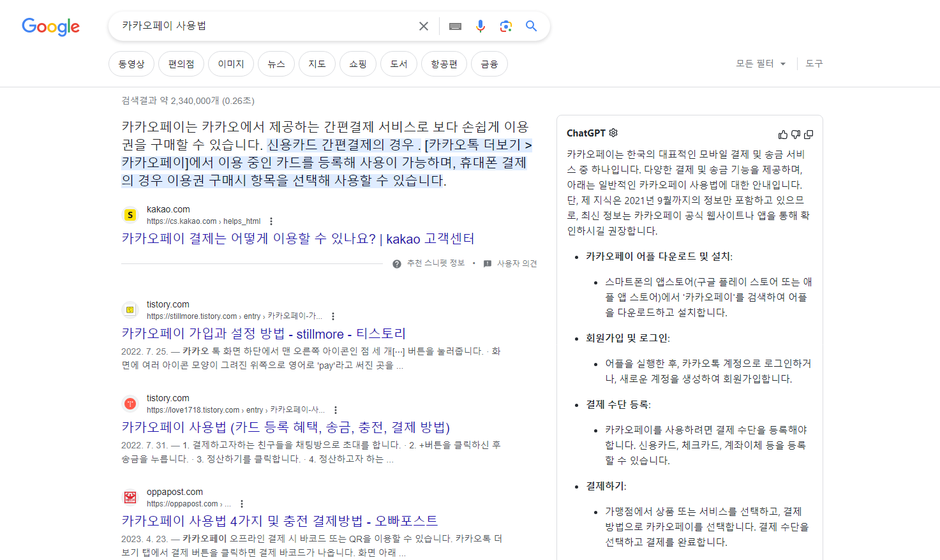
Task: Click the microphone voice search icon
Action: pyautogui.click(x=480, y=26)
